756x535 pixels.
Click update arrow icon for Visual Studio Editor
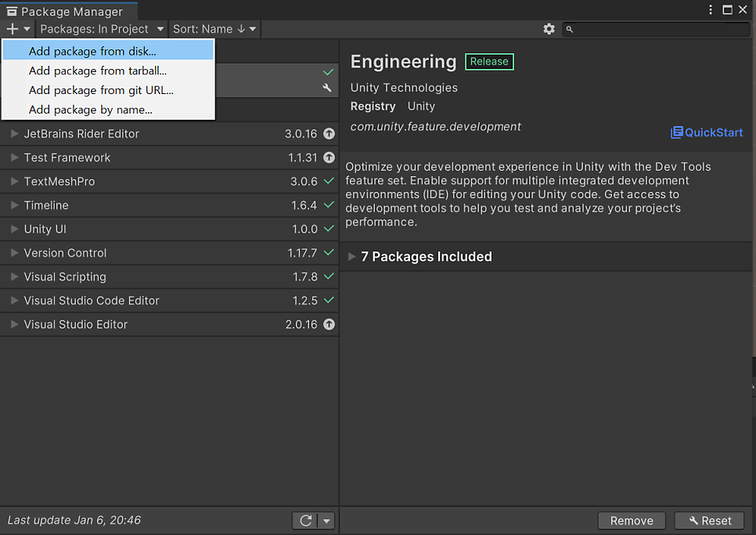329,324
